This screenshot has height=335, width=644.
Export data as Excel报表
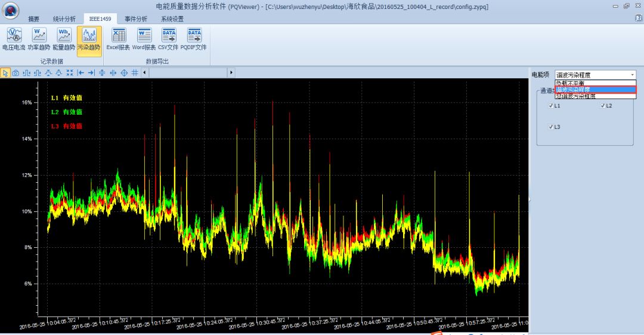(x=118, y=39)
